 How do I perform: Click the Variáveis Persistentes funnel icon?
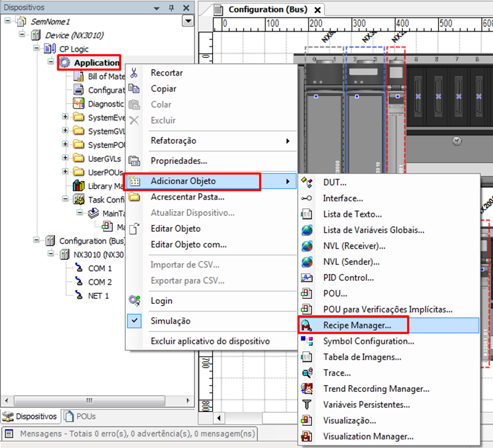click(307, 405)
